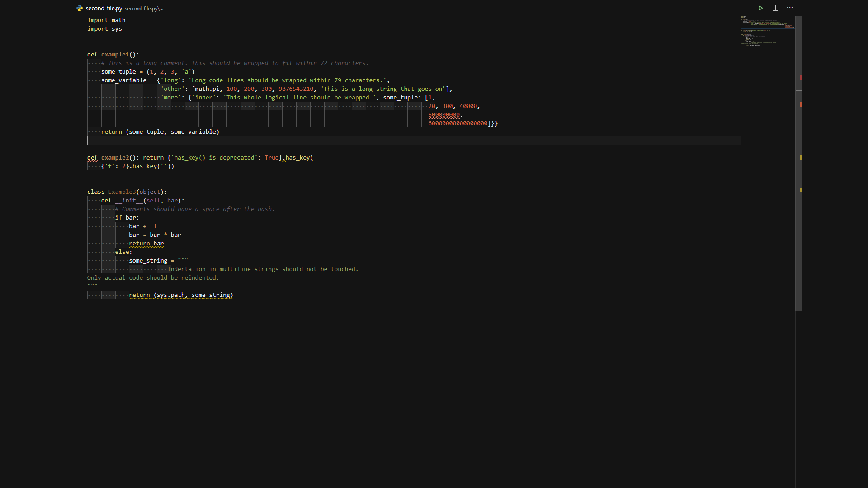Split the editor to the right
The width and height of the screenshot is (868, 488).
click(775, 8)
